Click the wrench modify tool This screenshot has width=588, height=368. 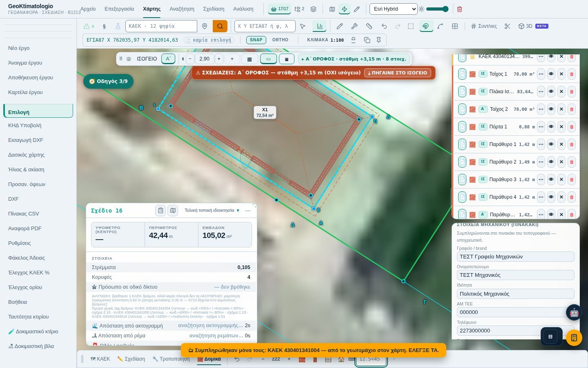click(354, 26)
